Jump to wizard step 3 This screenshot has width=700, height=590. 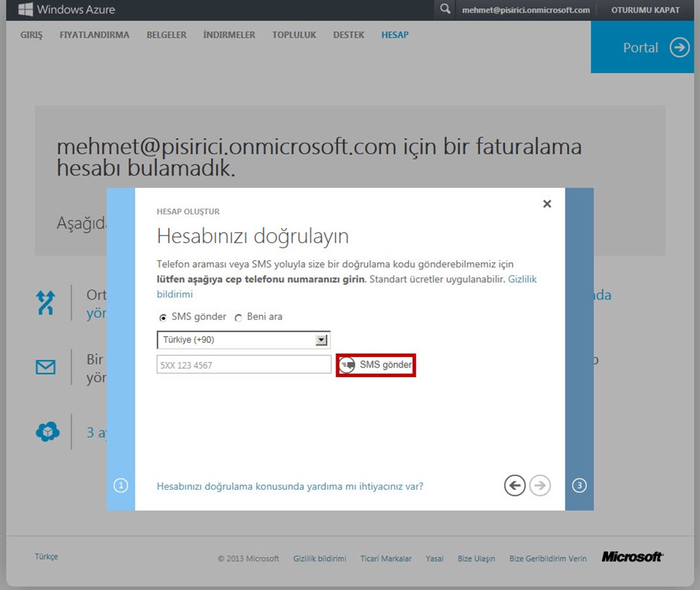[579, 486]
